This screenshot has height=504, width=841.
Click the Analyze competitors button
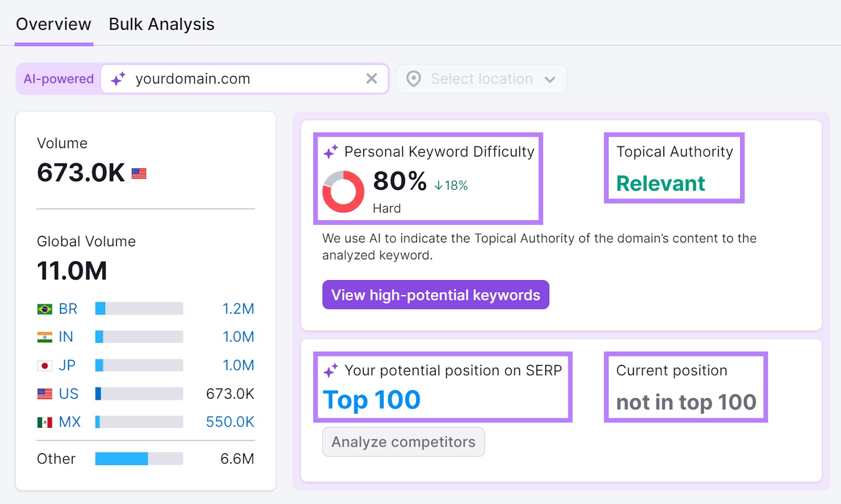403,441
